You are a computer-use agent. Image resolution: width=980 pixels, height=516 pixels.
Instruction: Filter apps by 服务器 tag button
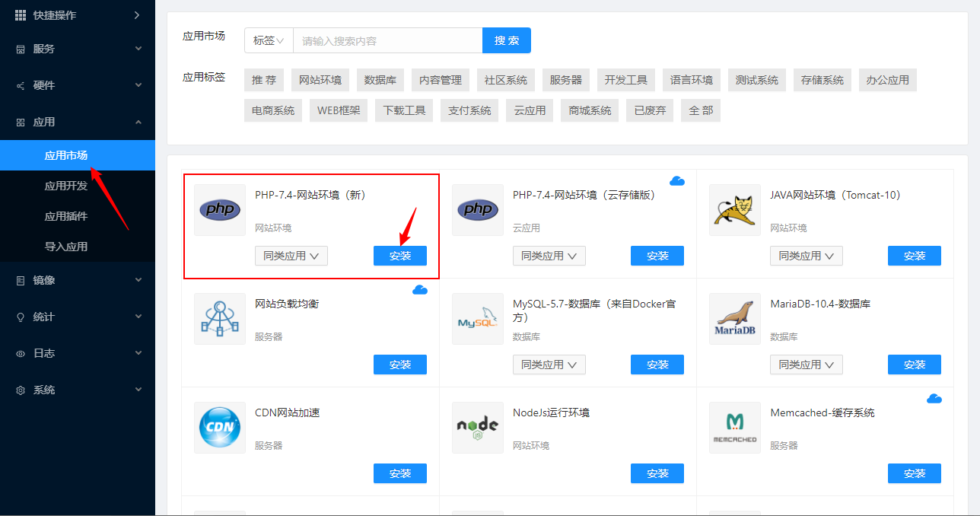coord(566,80)
